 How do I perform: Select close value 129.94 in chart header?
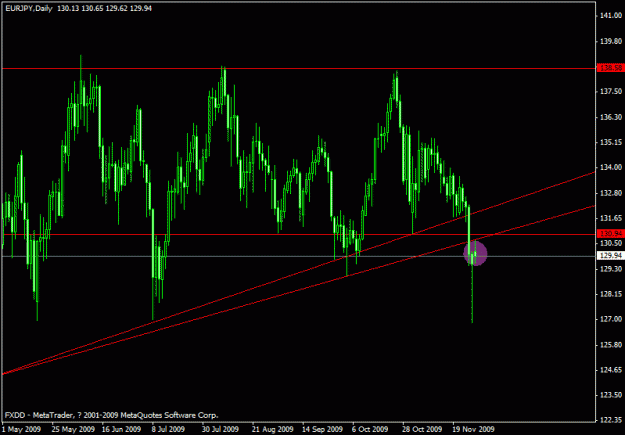141,8
